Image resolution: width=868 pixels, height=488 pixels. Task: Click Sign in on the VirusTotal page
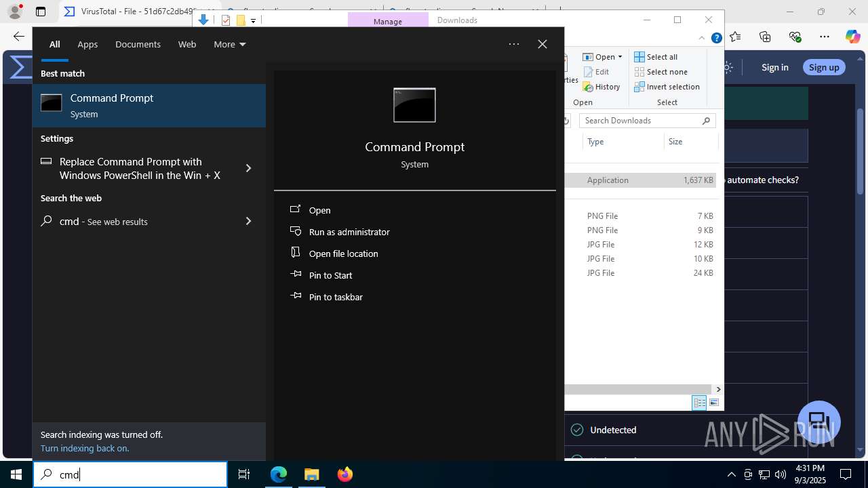774,67
